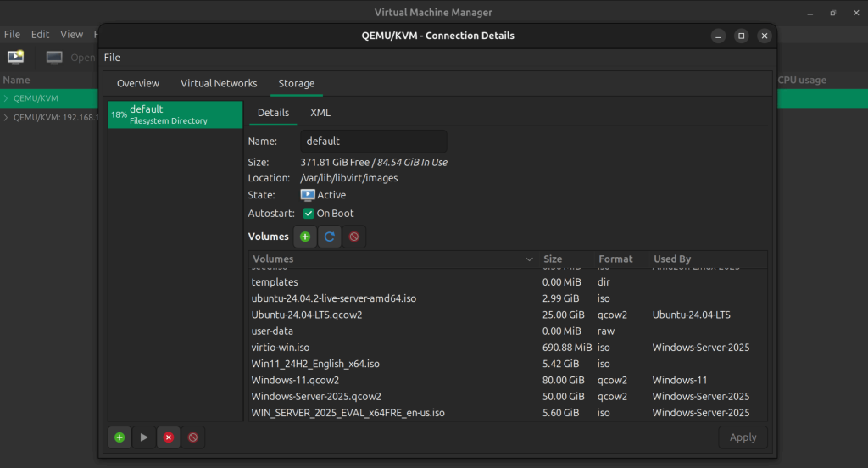The width and height of the screenshot is (868, 468).
Task: Create a new volume with green plus
Action: click(305, 237)
